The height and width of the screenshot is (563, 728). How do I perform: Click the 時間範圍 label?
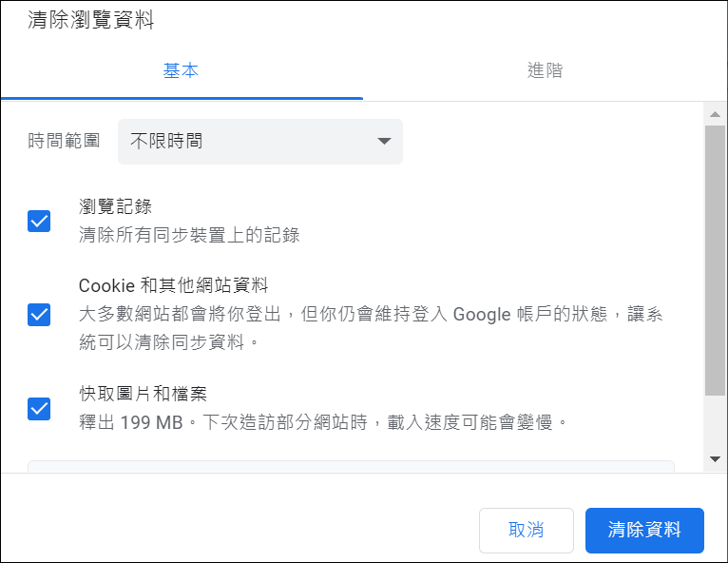click(x=64, y=141)
